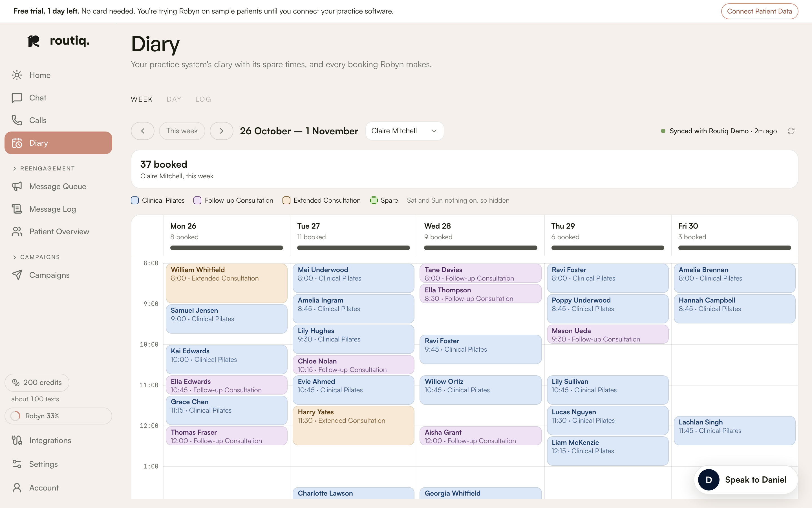Click the Campaigns paper-plane icon

click(x=17, y=275)
